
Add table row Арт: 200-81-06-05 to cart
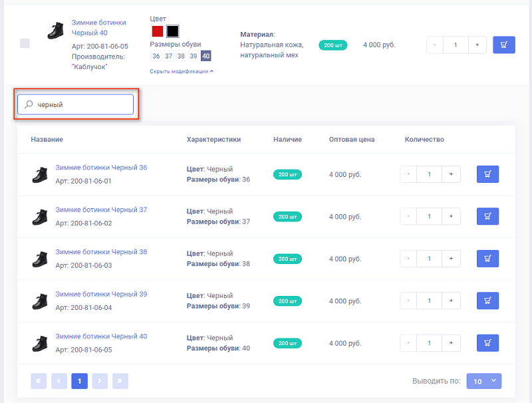point(487,342)
